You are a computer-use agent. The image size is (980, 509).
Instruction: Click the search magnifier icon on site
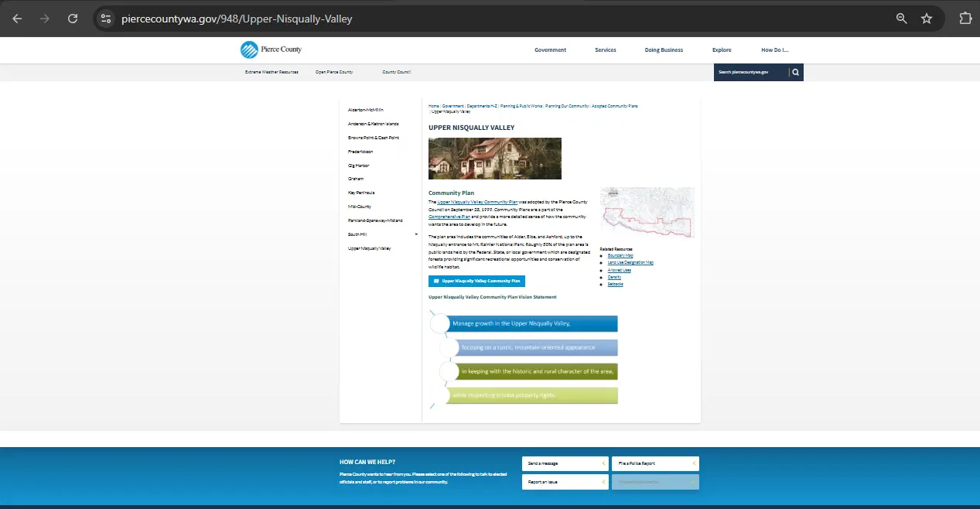point(795,73)
